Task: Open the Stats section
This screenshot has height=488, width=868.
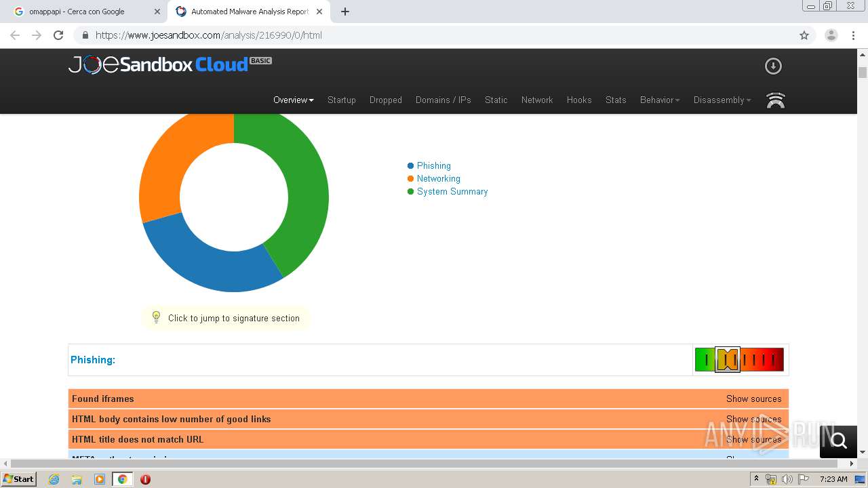Action: coord(616,100)
